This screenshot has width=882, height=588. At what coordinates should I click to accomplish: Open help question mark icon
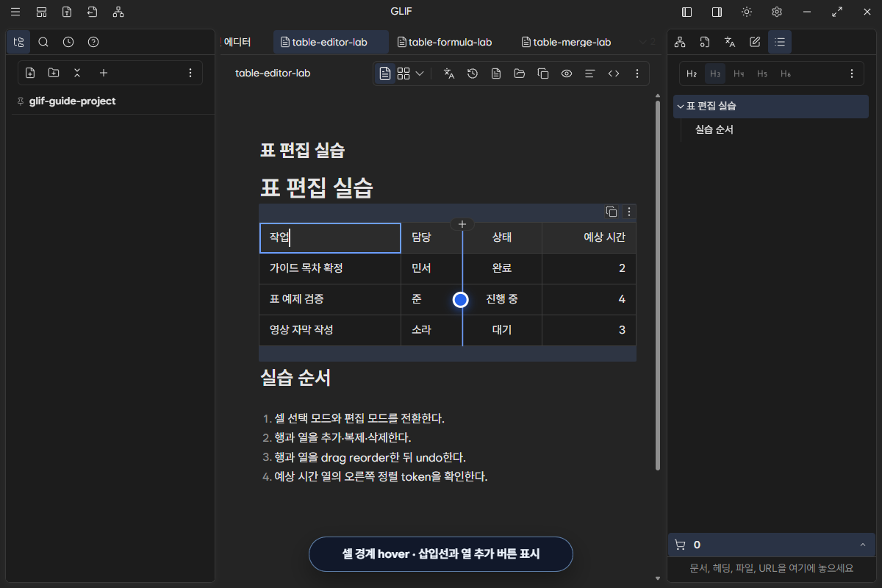click(93, 42)
